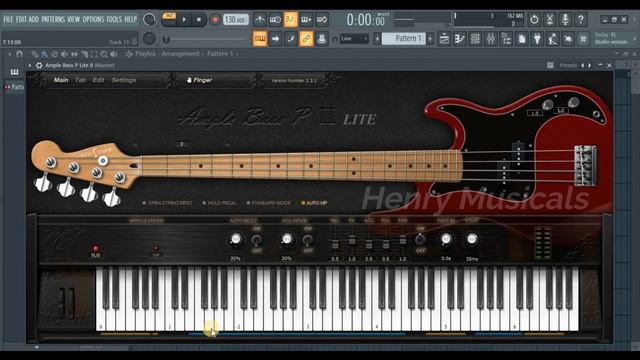Toggle loop recording icon

click(x=322, y=19)
